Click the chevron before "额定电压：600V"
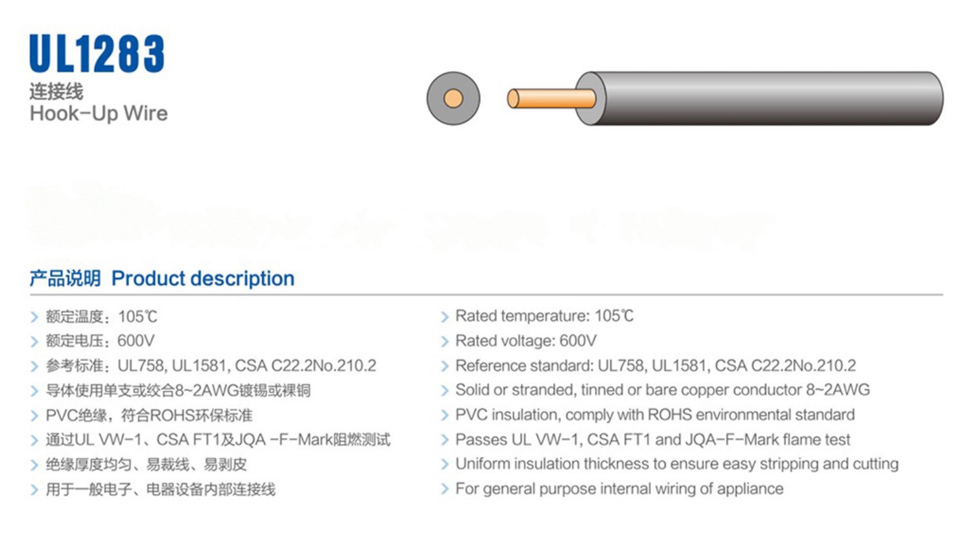Viewport: 980px width, 559px height. 34,342
